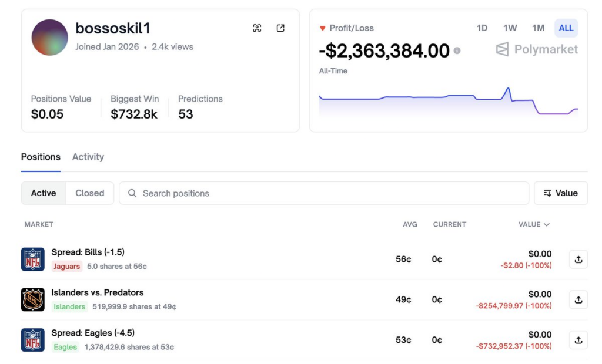Select the Active positions filter
This screenshot has height=364, width=602.
pos(44,193)
